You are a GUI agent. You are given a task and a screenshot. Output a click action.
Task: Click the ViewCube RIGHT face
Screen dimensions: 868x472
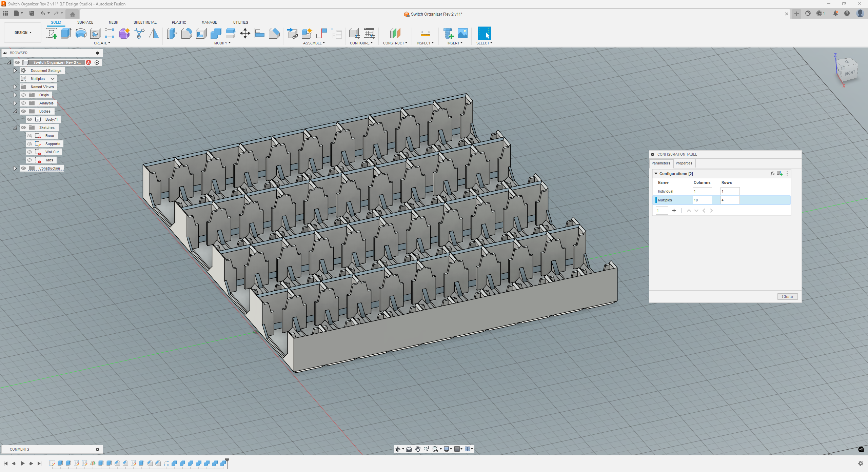(x=849, y=73)
